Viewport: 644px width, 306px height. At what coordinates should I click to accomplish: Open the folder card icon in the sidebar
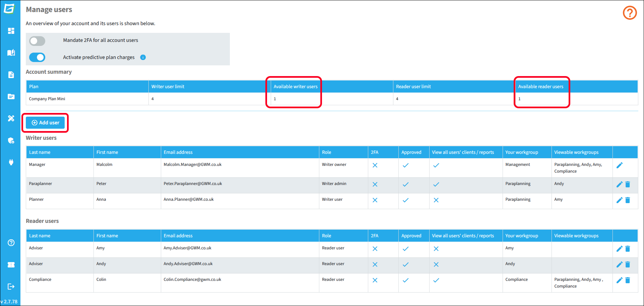click(11, 97)
